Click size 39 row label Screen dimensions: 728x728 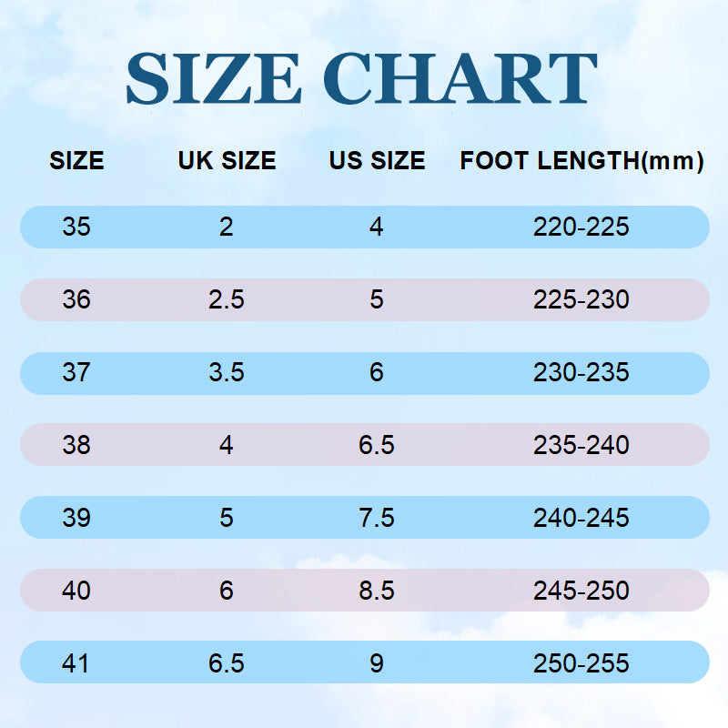(76, 518)
